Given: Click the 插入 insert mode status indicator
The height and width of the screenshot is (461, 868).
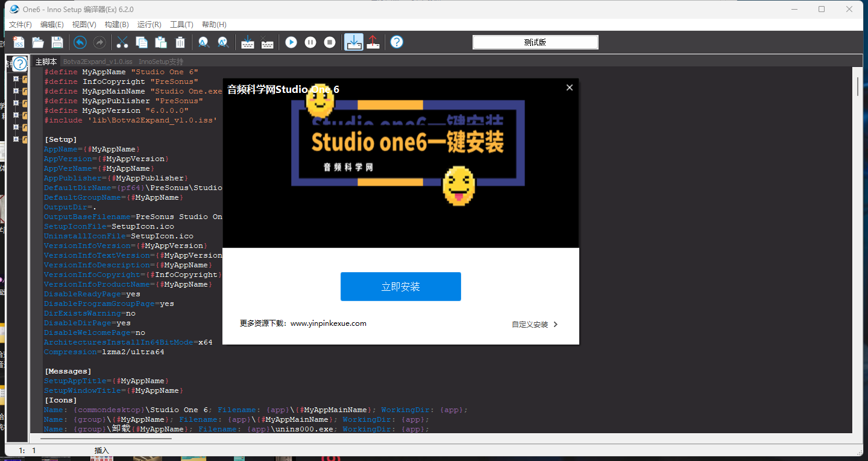Looking at the screenshot, I should [x=102, y=450].
